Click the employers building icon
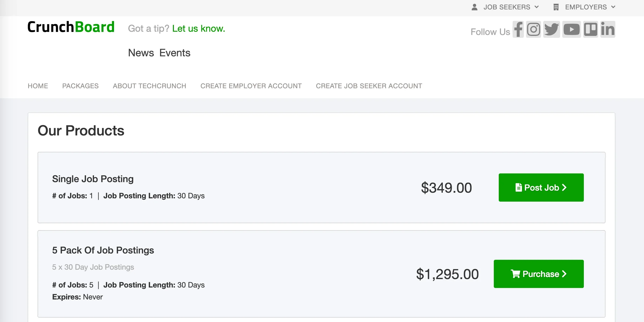Screen dimensions: 644x322 click(x=556, y=7)
